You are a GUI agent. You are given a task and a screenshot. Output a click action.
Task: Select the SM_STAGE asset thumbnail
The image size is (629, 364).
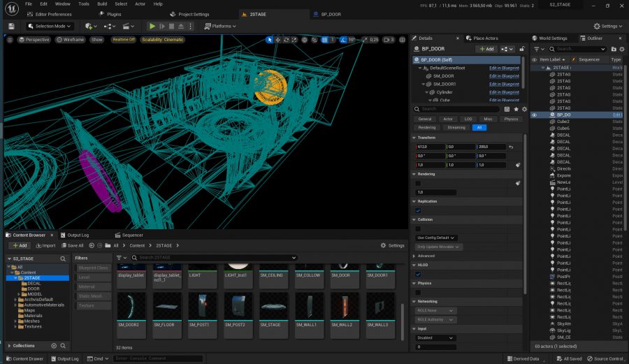pyautogui.click(x=273, y=310)
